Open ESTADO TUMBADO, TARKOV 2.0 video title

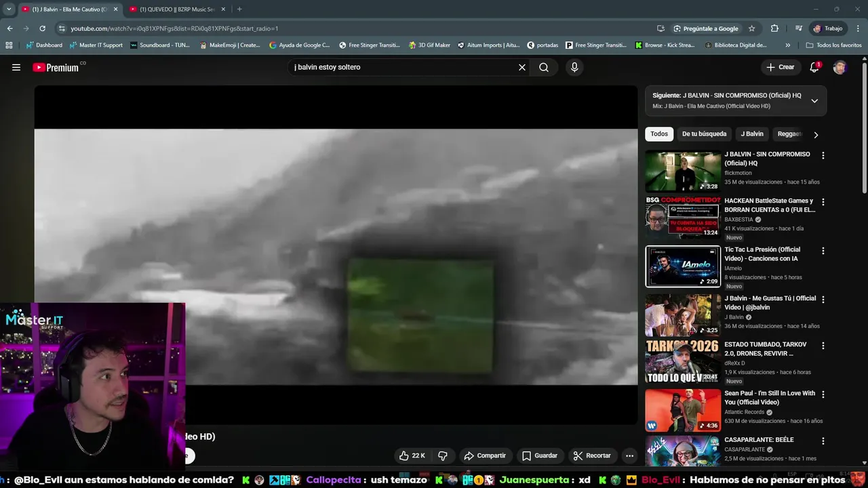click(x=766, y=349)
